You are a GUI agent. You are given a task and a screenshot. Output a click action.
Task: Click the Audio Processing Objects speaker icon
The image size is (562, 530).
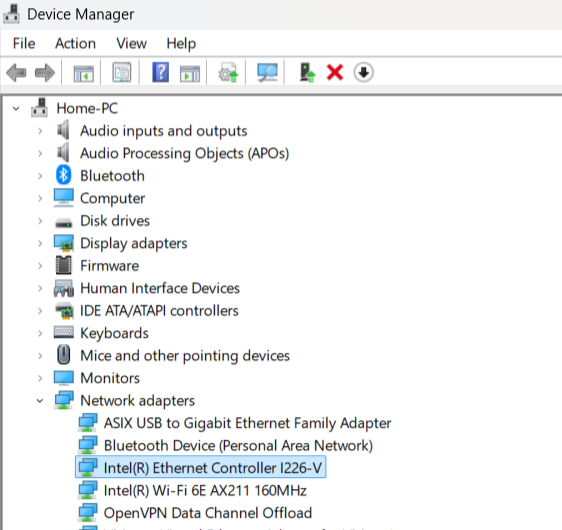click(63, 153)
